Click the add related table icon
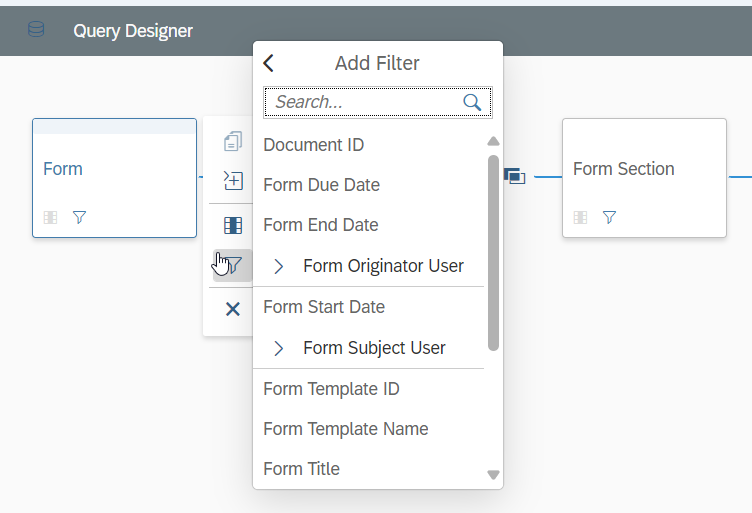 coord(233,181)
